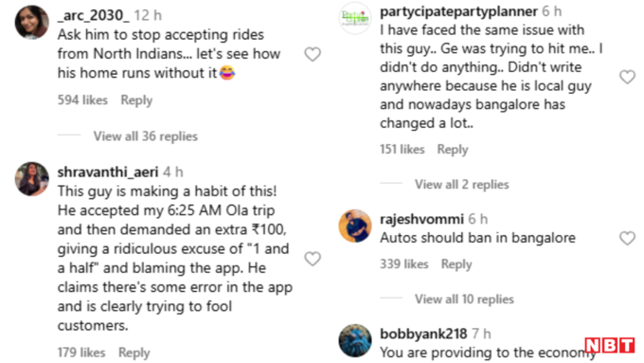644x363 pixels.
Task: Like the _arc_2030_ comment with heart icon
Action: point(313,54)
